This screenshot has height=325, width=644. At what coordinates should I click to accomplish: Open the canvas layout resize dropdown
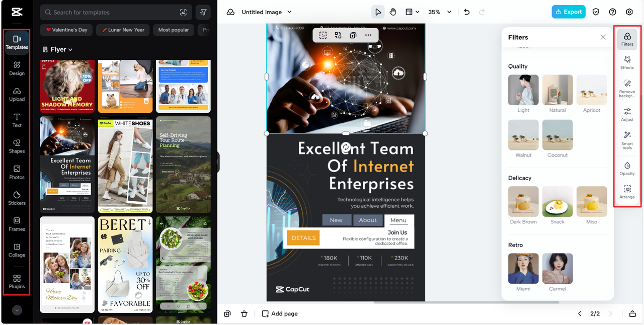click(412, 12)
